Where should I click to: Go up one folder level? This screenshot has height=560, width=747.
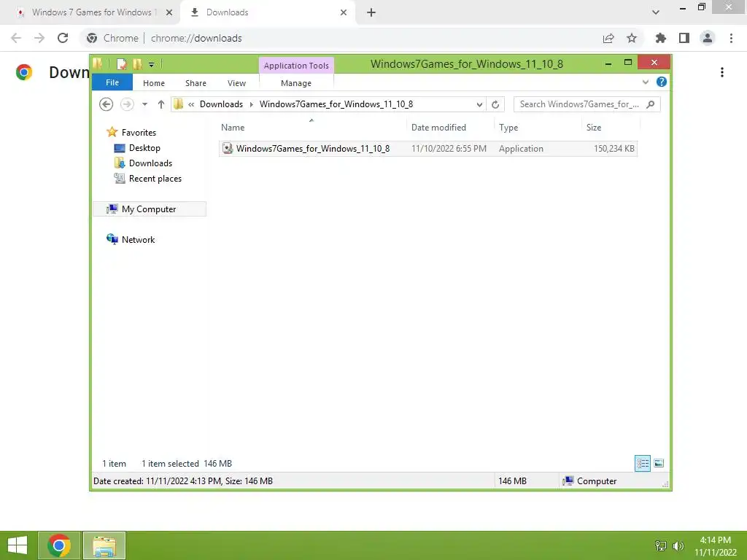tap(161, 104)
